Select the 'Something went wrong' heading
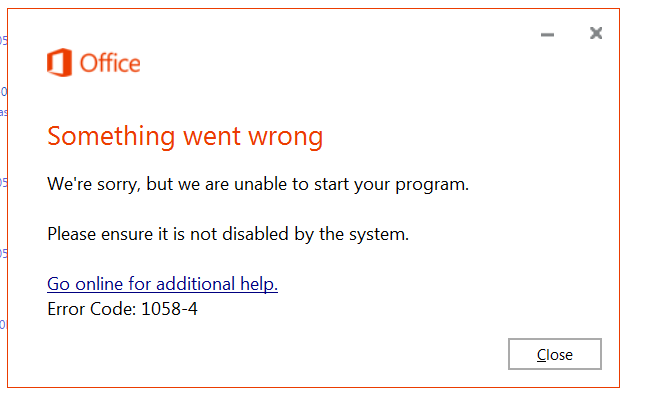Screen dimensions: 646x405 click(185, 137)
